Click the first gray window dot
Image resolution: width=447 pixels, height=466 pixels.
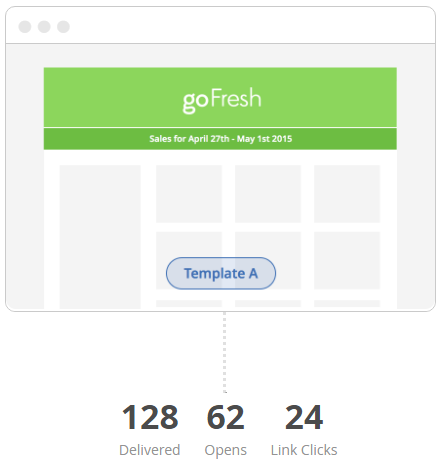[25, 27]
